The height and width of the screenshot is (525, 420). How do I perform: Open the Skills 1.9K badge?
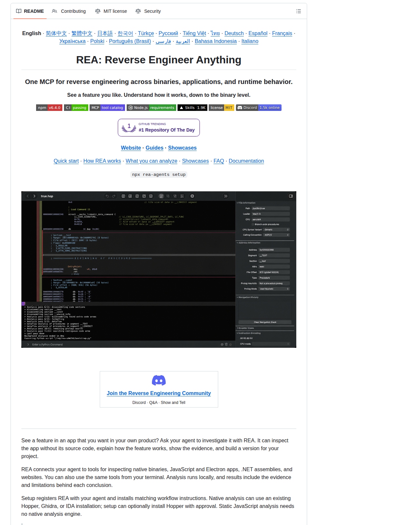[192, 108]
